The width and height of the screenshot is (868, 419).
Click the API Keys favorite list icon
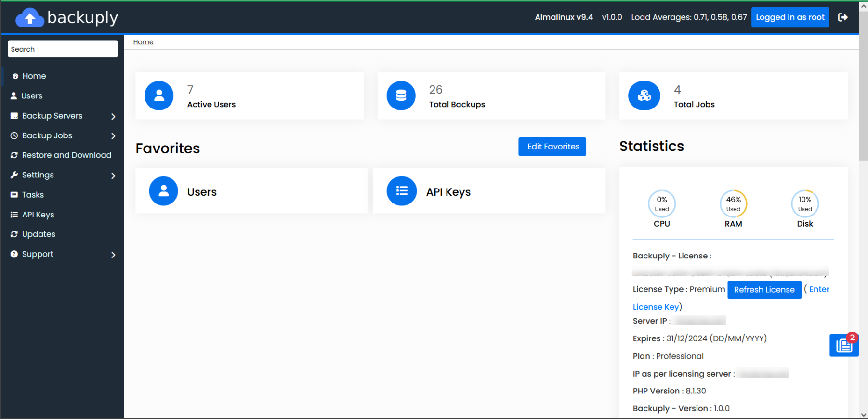point(402,191)
